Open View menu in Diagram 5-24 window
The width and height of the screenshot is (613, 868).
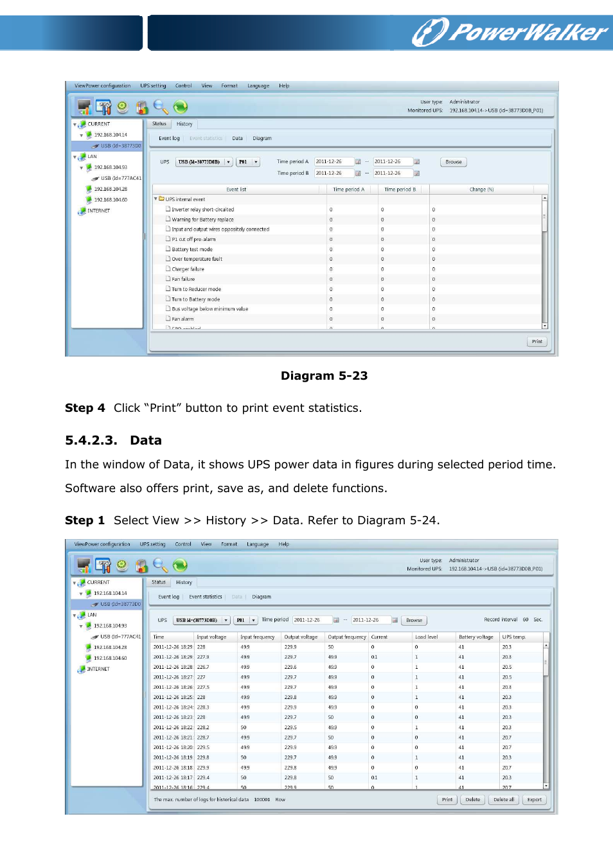tap(206, 544)
